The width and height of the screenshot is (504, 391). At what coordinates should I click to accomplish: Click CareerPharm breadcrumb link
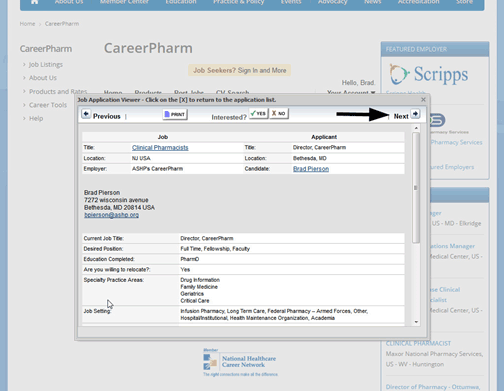[62, 24]
